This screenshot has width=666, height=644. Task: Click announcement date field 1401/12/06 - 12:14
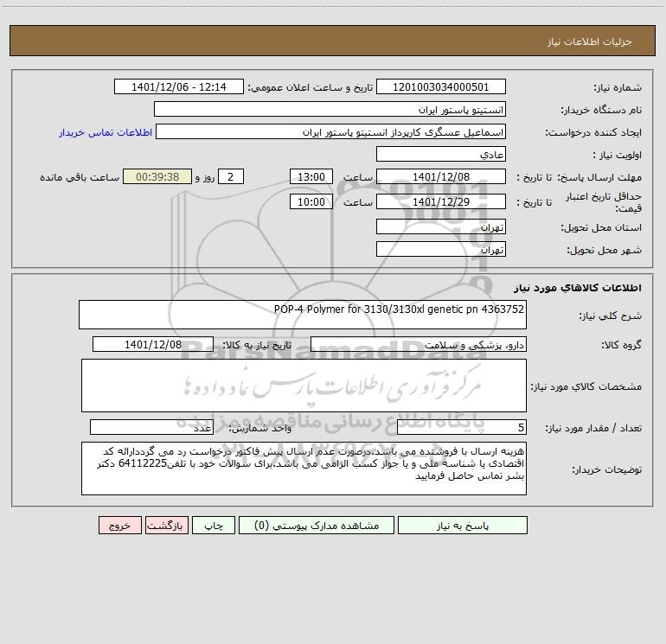tap(179, 86)
